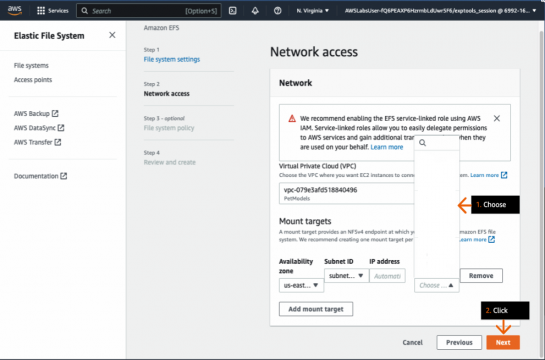The image size is (545, 360).
Task: Open the us-east availability zone dropdown
Action: [x=301, y=285]
